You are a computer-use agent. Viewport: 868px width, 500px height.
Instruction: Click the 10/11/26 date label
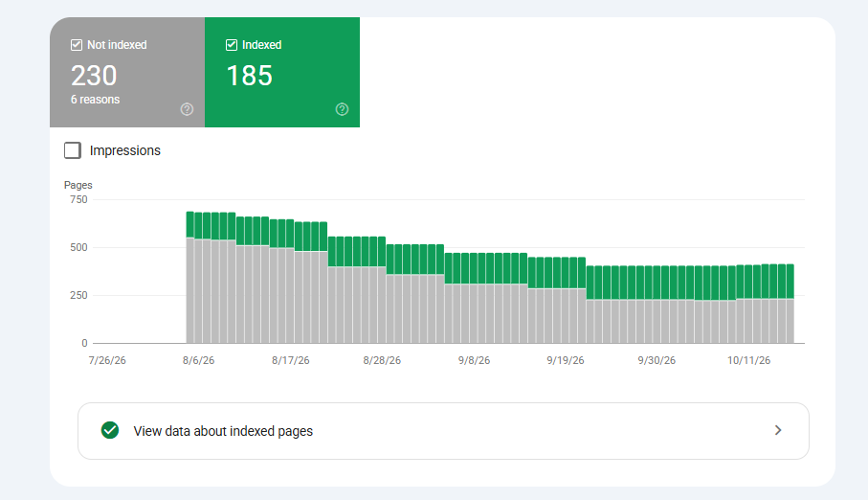point(748,360)
